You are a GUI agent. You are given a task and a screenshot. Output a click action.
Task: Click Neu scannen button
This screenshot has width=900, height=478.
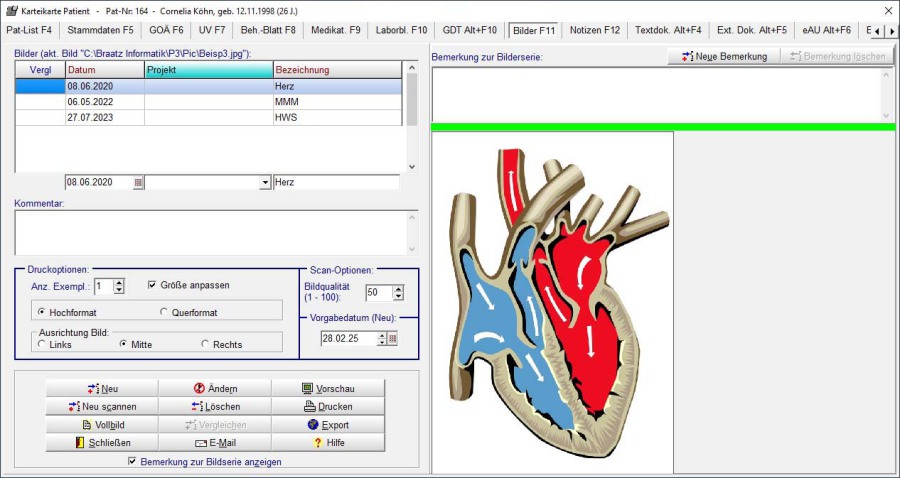click(x=101, y=407)
